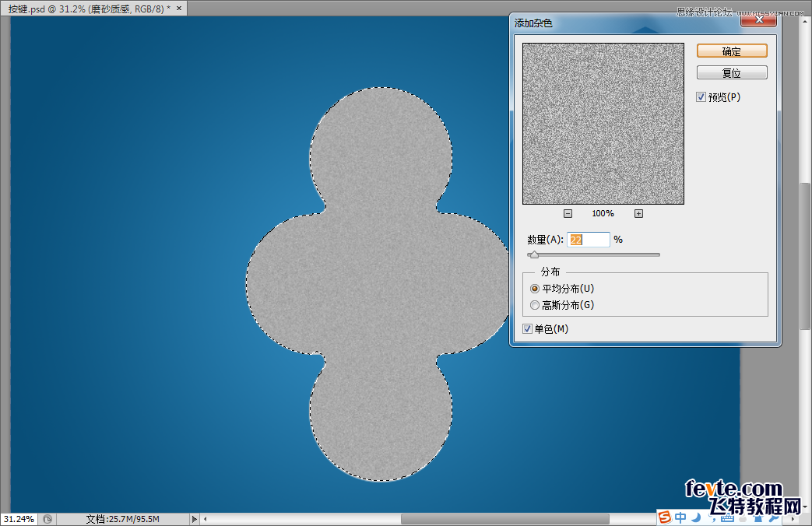Click the 100% preview zoom label
The width and height of the screenshot is (812, 526).
click(x=603, y=213)
